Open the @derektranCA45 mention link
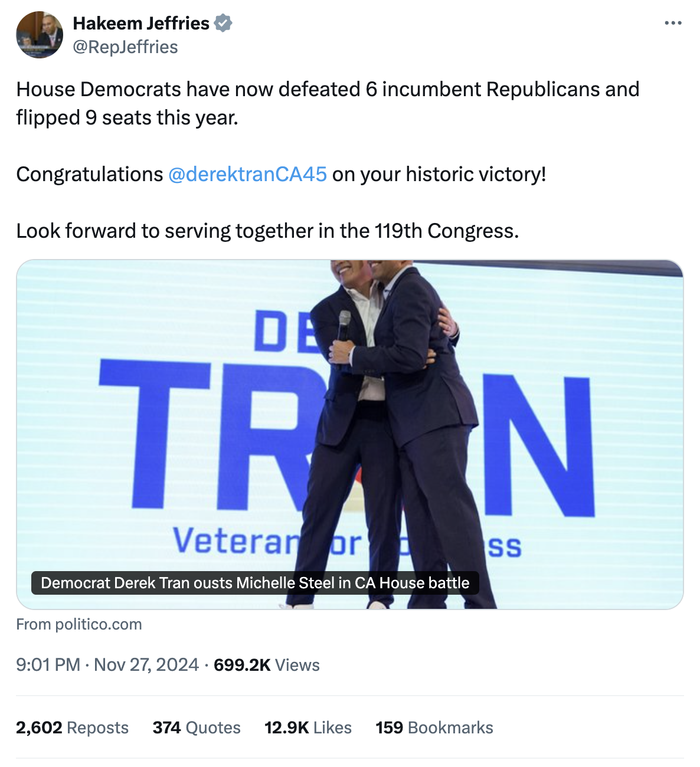 (247, 175)
